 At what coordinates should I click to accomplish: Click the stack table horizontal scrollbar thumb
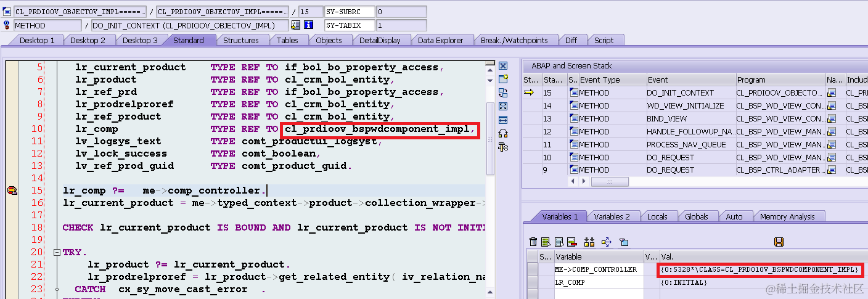(610, 182)
